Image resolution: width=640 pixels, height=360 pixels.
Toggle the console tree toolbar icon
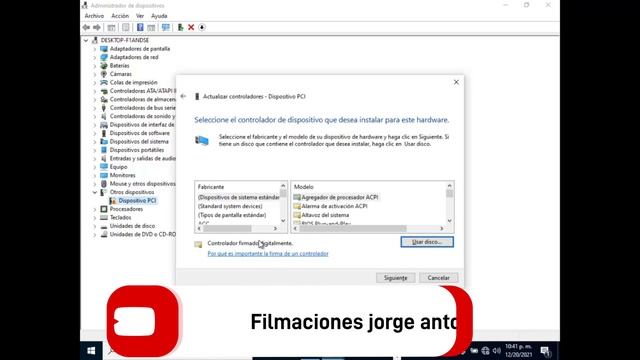click(x=111, y=27)
